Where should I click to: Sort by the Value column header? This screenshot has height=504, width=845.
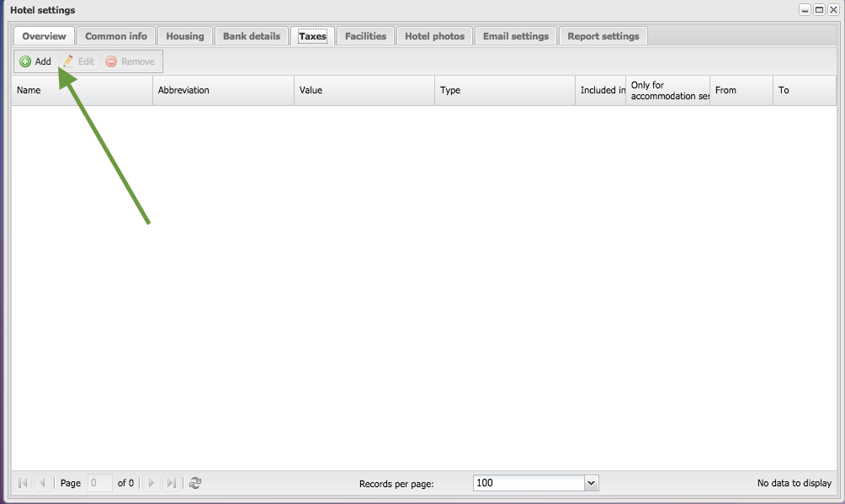pyautogui.click(x=337, y=90)
